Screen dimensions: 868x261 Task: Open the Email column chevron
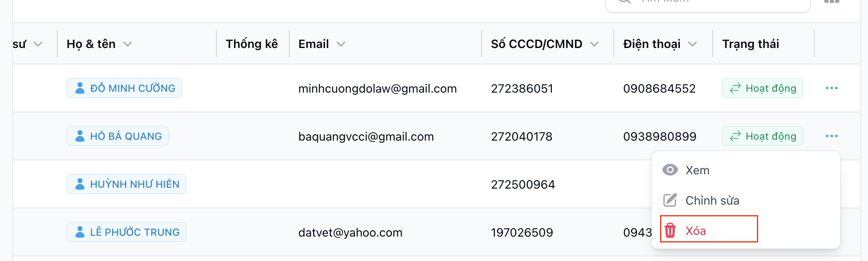[341, 44]
